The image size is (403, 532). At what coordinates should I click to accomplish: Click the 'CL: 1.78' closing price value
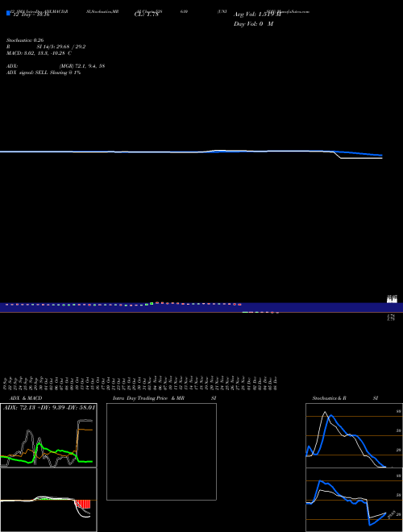coord(147,15)
